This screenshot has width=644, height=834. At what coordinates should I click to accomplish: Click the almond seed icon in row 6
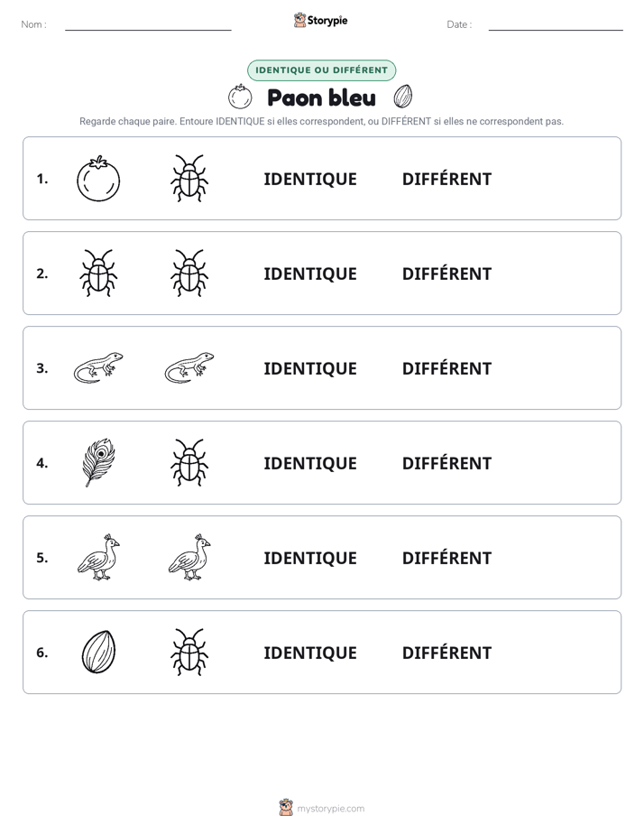pos(98,652)
